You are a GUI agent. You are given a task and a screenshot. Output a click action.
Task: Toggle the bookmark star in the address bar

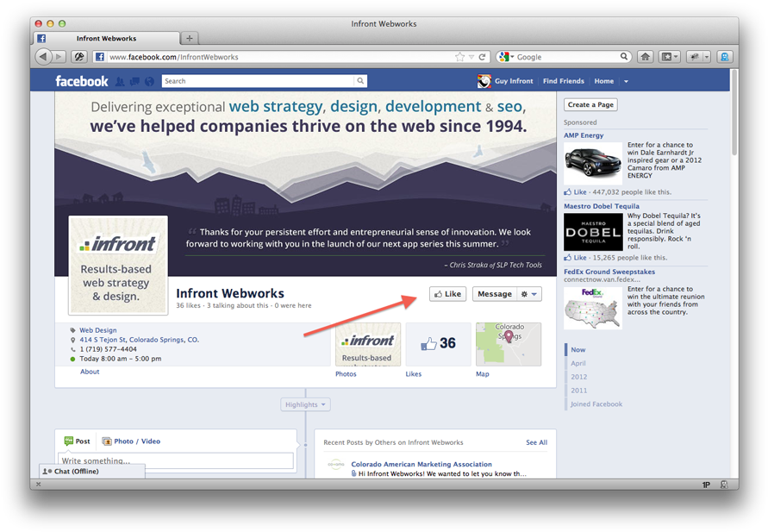coord(461,57)
